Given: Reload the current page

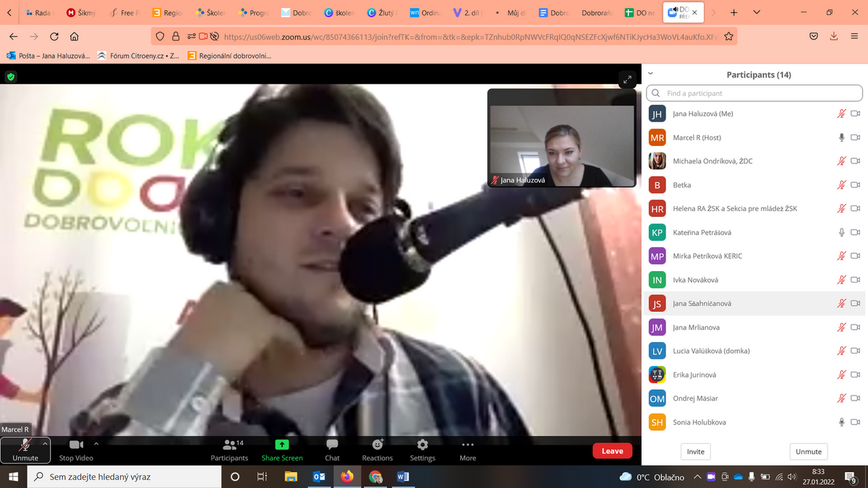Looking at the screenshot, I should pyautogui.click(x=54, y=36).
